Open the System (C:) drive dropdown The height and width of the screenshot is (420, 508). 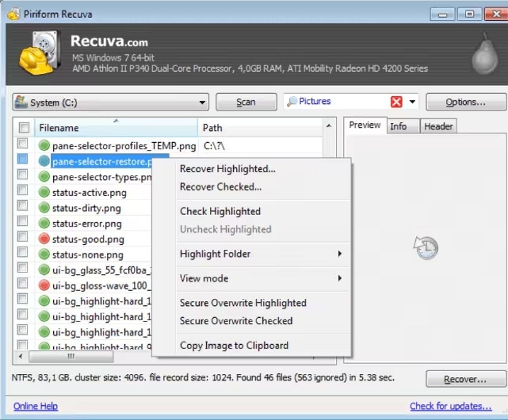(x=203, y=102)
